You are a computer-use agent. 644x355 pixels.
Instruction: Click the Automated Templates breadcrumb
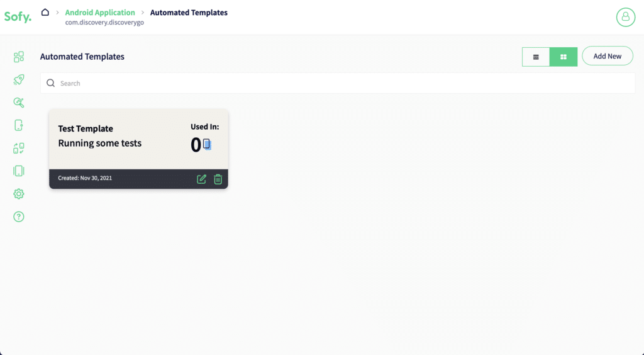pos(189,13)
